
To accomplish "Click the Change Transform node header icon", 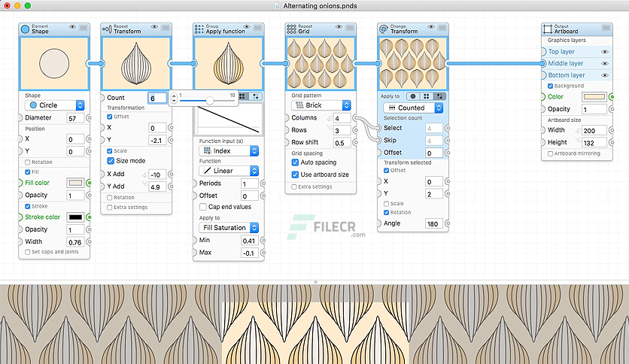I will tap(384, 29).
